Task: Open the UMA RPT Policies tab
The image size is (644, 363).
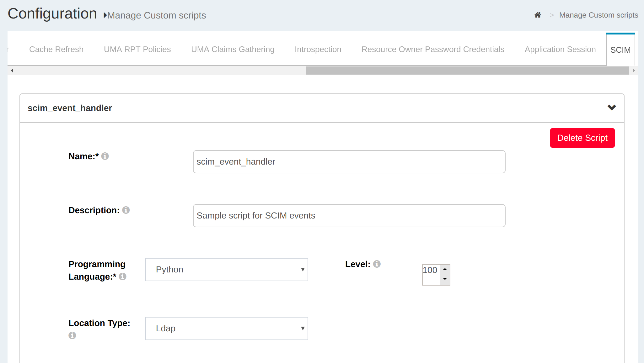Action: point(137,50)
